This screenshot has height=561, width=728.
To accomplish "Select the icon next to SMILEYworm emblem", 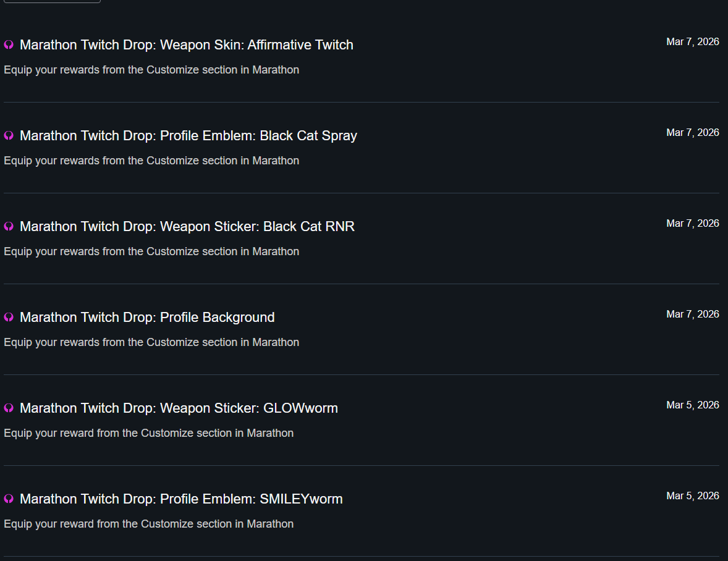I will pos(9,499).
